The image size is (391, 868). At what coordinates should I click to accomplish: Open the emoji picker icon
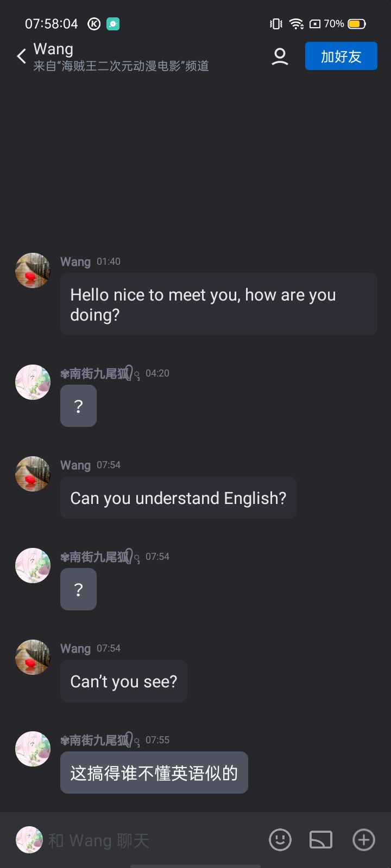click(x=280, y=840)
